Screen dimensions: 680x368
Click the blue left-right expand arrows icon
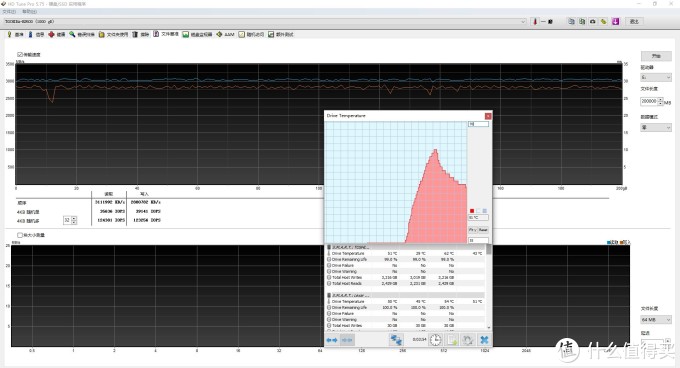(x=332, y=340)
